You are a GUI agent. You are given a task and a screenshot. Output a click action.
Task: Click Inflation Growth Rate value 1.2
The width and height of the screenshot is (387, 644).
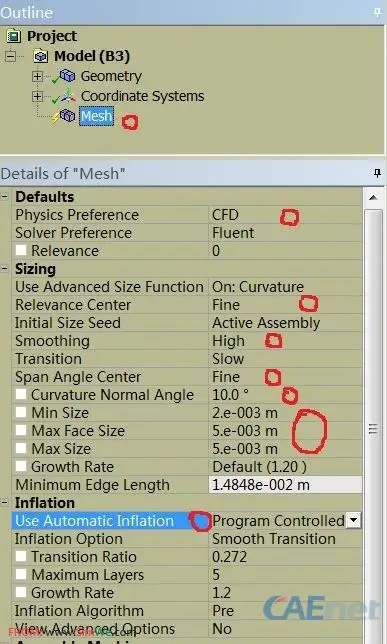(x=221, y=593)
